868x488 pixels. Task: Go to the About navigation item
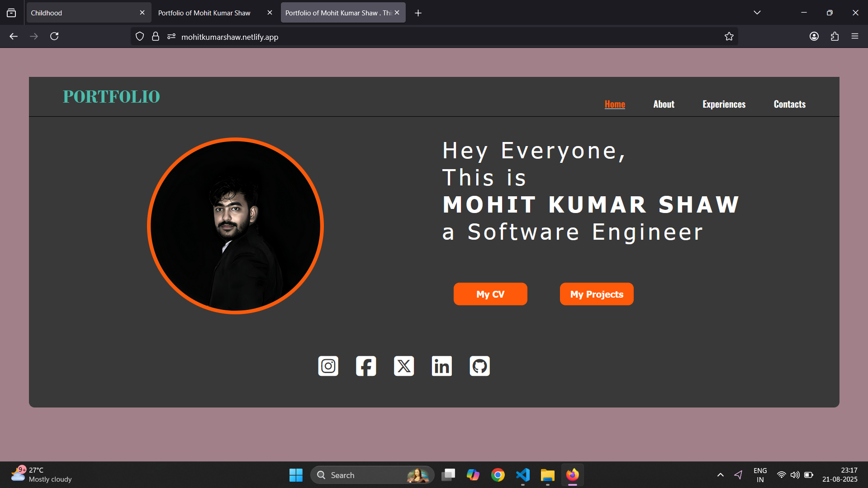(x=664, y=104)
